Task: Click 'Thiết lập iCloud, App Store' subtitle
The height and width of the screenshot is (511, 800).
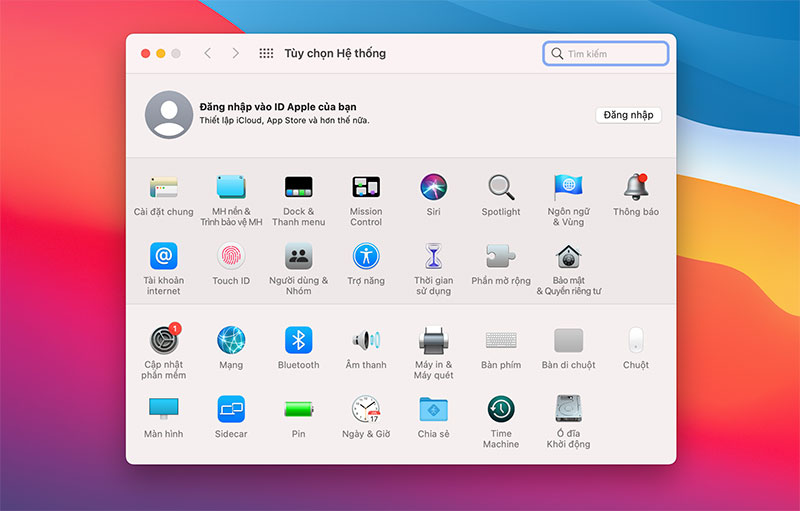Action: [284, 120]
